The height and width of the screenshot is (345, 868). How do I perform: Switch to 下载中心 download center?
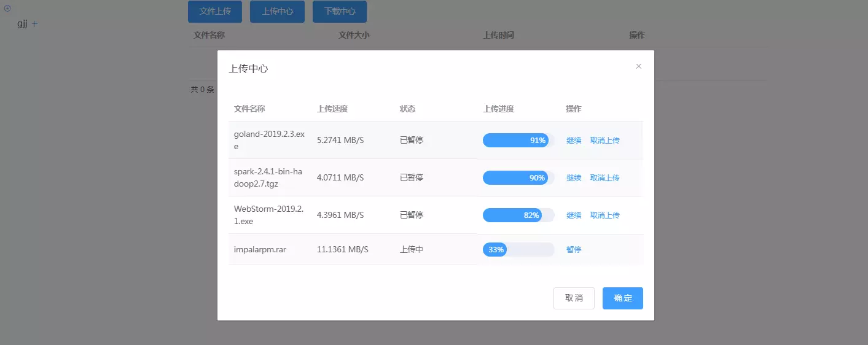click(340, 11)
